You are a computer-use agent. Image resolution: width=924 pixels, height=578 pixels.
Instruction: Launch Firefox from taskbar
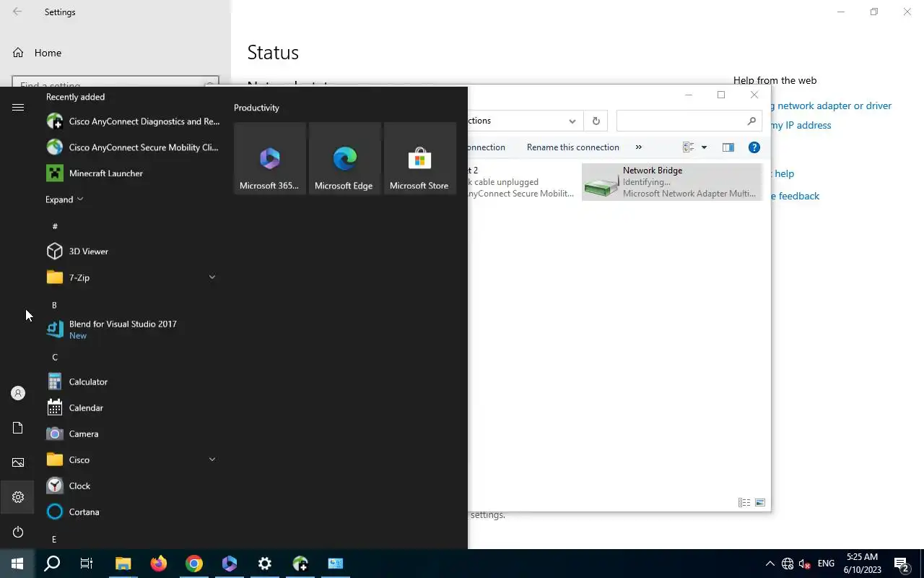tap(159, 564)
